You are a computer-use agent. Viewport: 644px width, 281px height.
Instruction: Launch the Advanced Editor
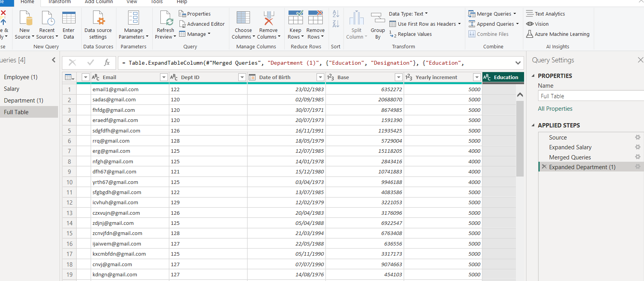(202, 24)
